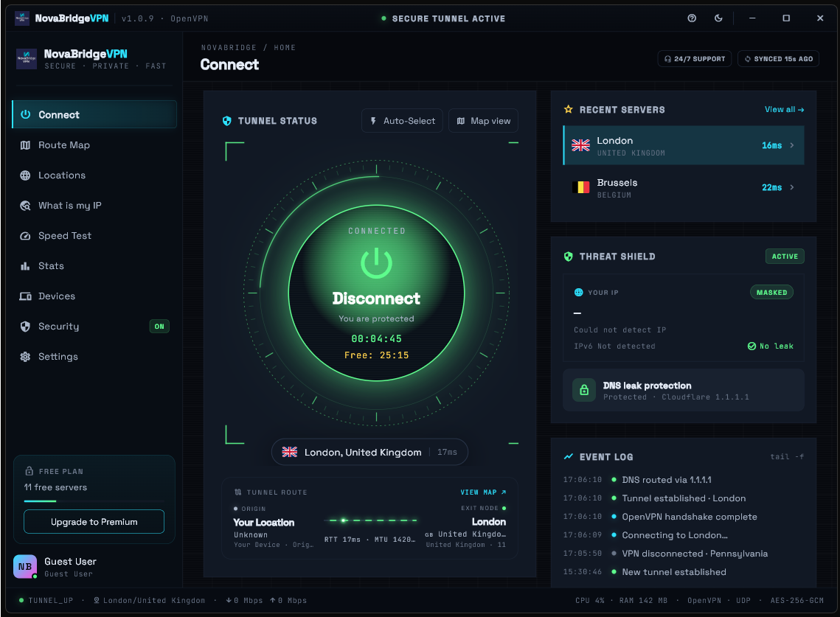The image size is (840, 617).
Task: Open 24/7 Support
Action: tap(694, 59)
